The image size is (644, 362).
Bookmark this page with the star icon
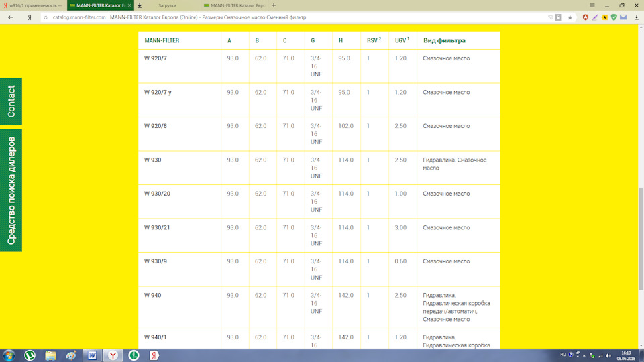pyautogui.click(x=570, y=17)
